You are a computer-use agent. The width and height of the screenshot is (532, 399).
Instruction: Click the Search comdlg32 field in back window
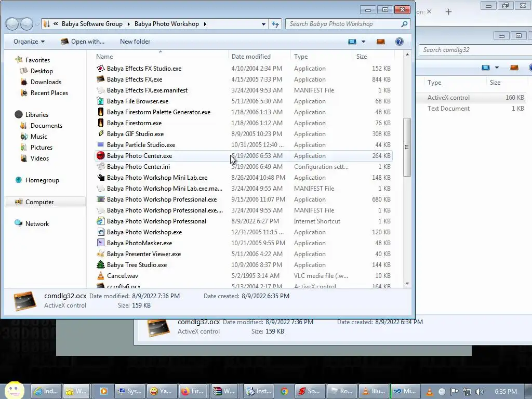point(475,50)
